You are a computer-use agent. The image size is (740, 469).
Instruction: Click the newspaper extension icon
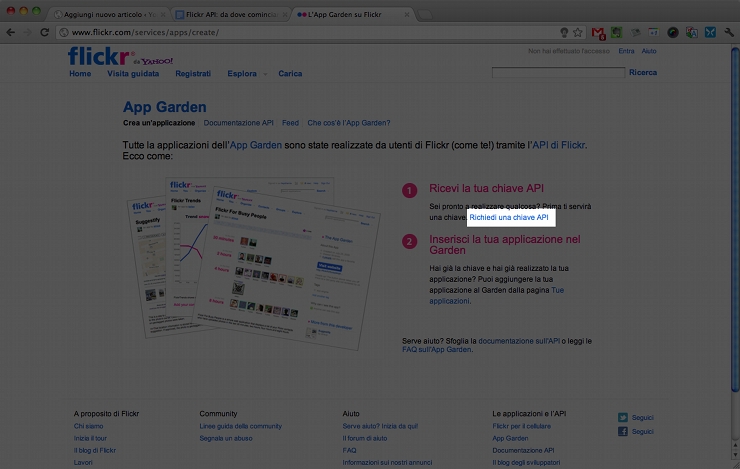coord(635,33)
